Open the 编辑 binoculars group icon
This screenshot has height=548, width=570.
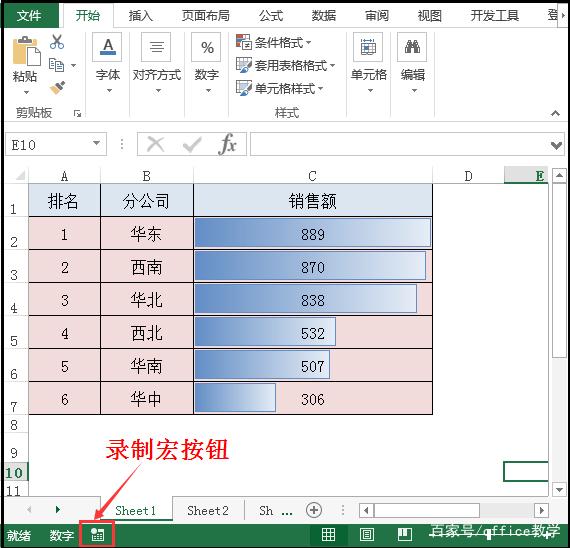pos(412,47)
